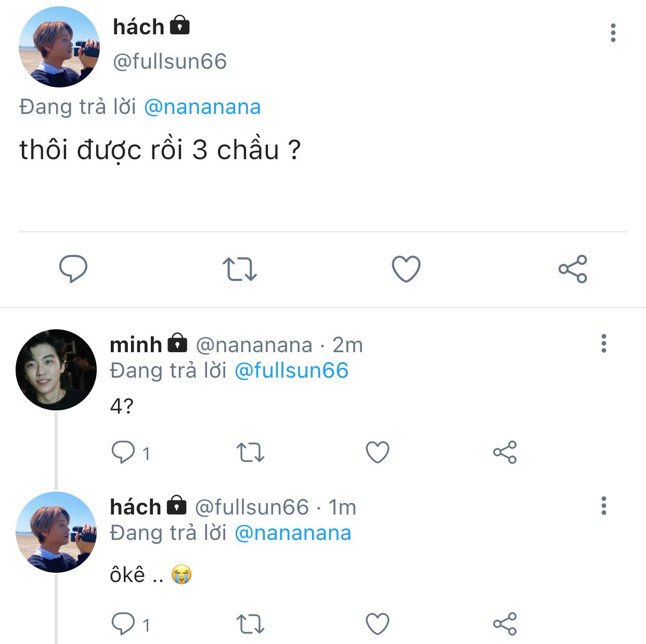Like the main tweet by hách
The width and height of the screenshot is (646, 644).
pyautogui.click(x=406, y=269)
